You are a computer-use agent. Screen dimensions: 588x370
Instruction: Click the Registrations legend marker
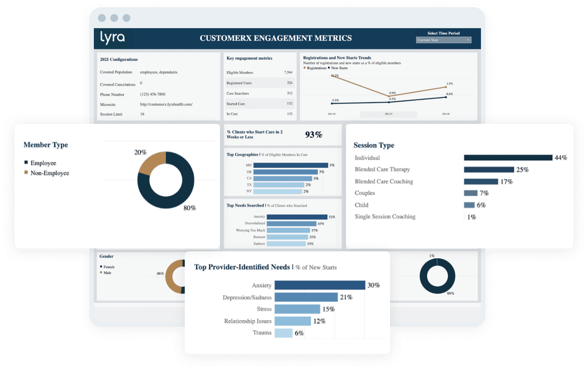click(305, 68)
